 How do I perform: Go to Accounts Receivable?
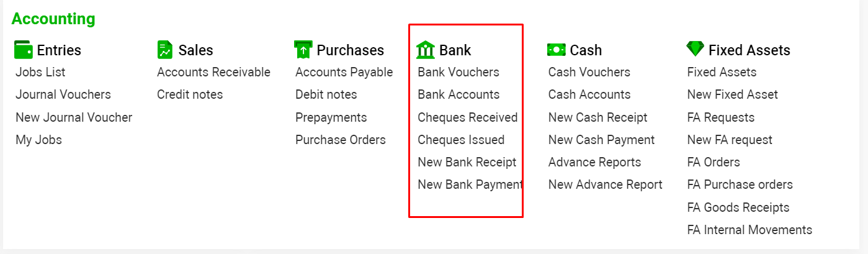[x=213, y=72]
